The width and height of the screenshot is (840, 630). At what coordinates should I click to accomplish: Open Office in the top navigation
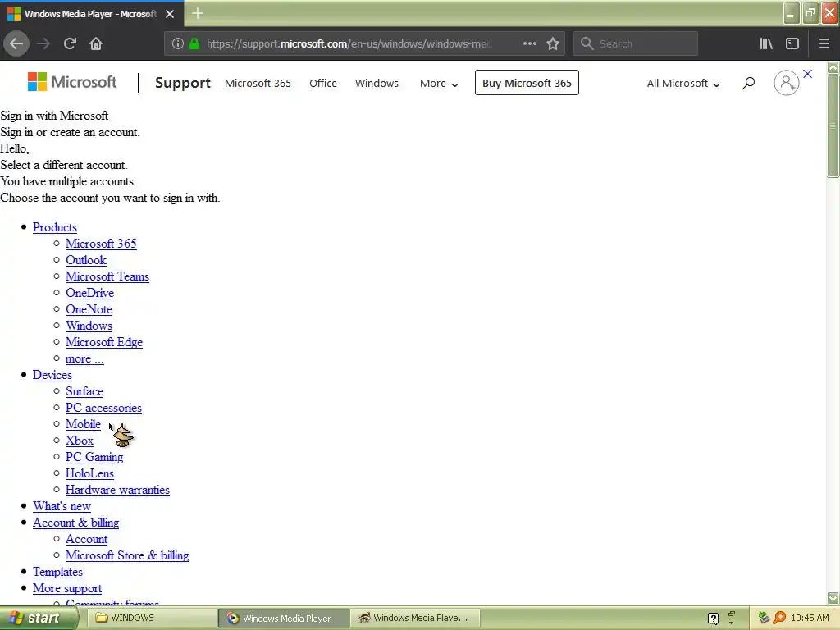point(323,83)
